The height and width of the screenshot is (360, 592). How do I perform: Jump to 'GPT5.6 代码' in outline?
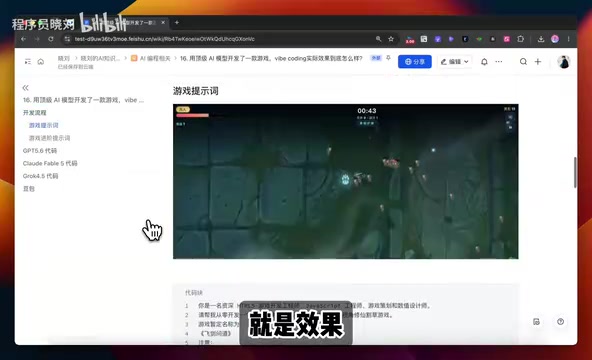(x=40, y=151)
